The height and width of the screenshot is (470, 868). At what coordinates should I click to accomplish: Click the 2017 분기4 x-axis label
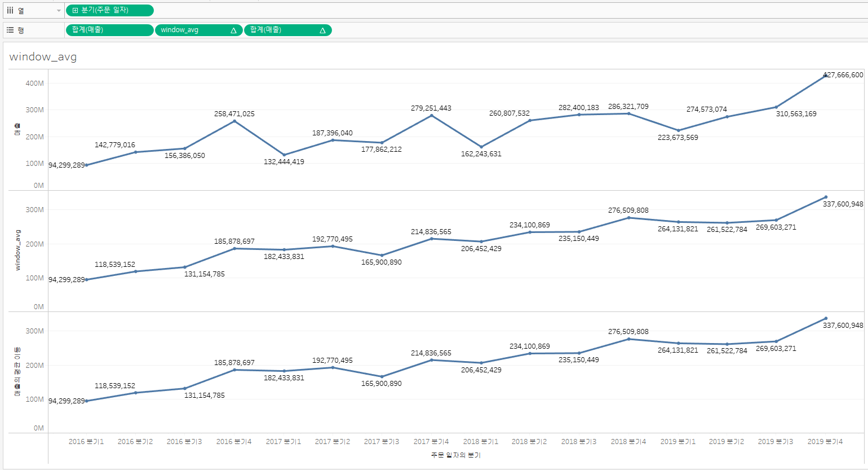pyautogui.click(x=431, y=441)
